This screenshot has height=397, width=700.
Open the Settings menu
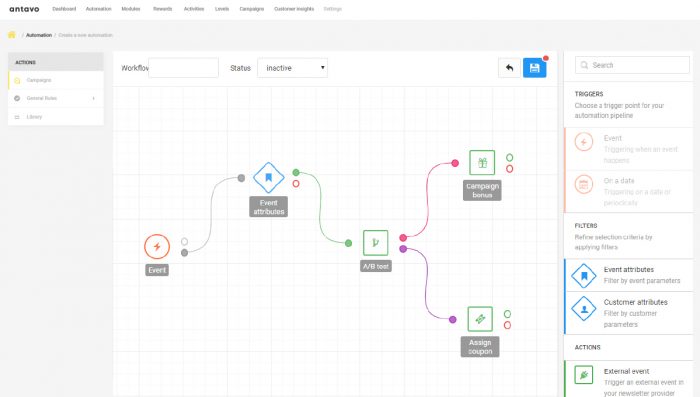tap(332, 9)
